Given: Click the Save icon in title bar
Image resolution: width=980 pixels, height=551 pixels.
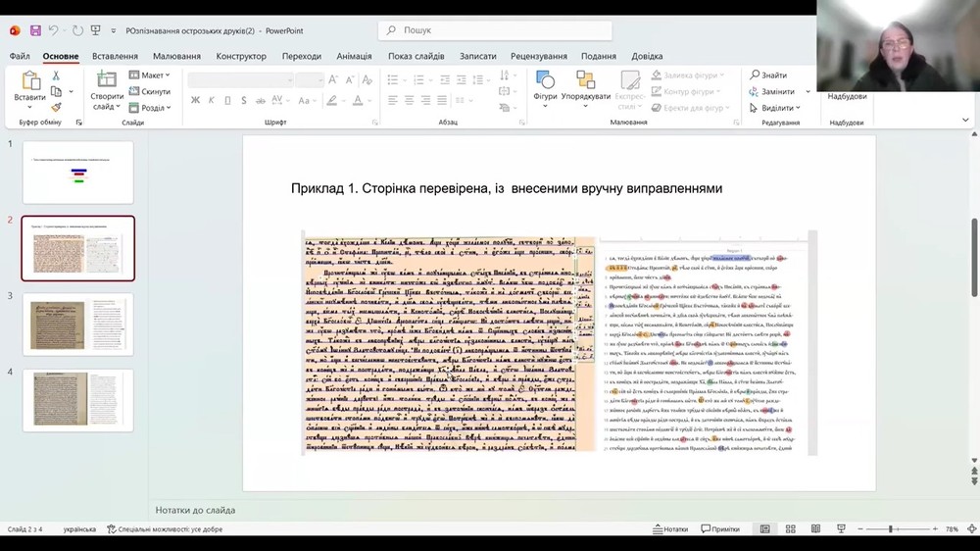Looking at the screenshot, I should (35, 30).
